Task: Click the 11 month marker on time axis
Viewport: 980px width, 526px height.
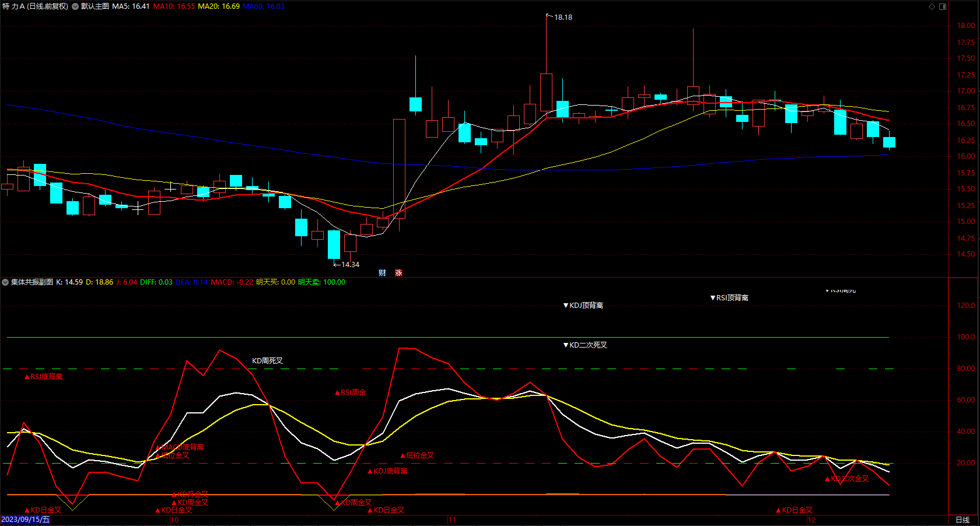Action: point(452,520)
